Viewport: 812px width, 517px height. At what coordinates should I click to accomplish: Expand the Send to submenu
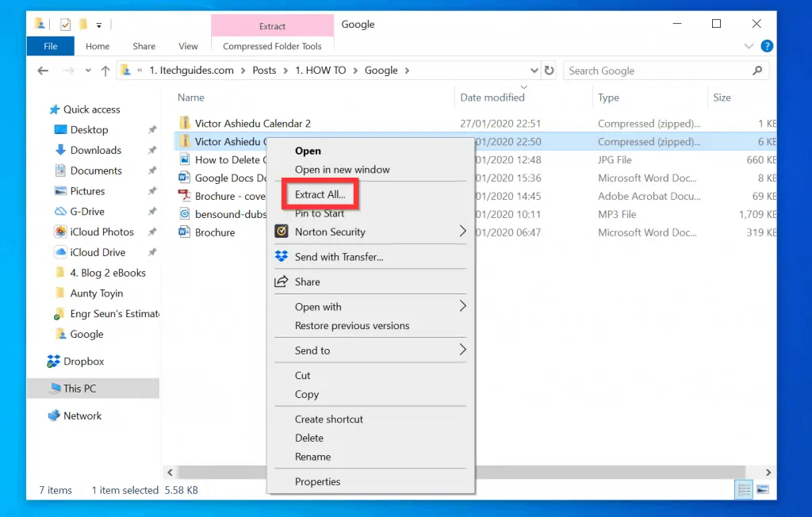(x=462, y=350)
